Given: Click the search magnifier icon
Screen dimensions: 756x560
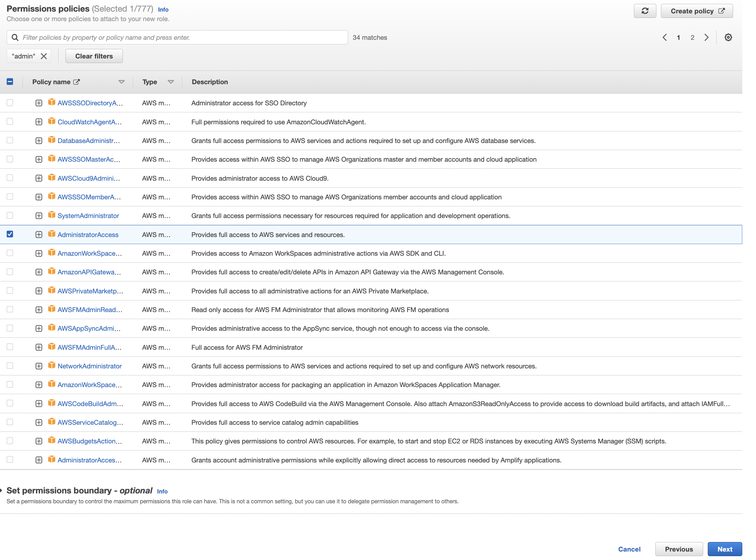Looking at the screenshot, I should [15, 37].
